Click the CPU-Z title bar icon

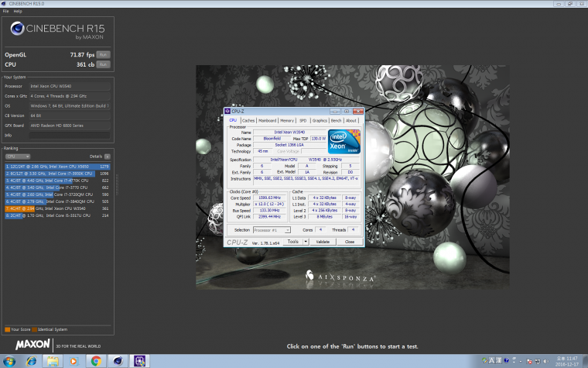[227, 111]
